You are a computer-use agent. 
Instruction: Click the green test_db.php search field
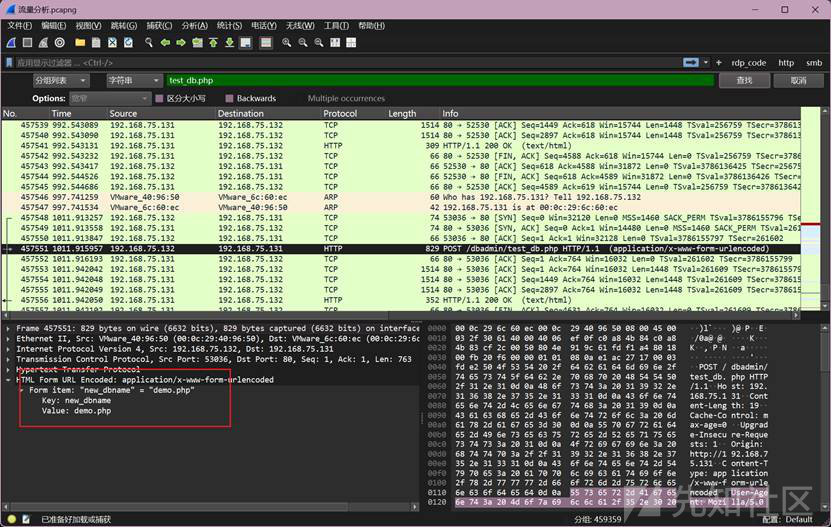[440, 81]
